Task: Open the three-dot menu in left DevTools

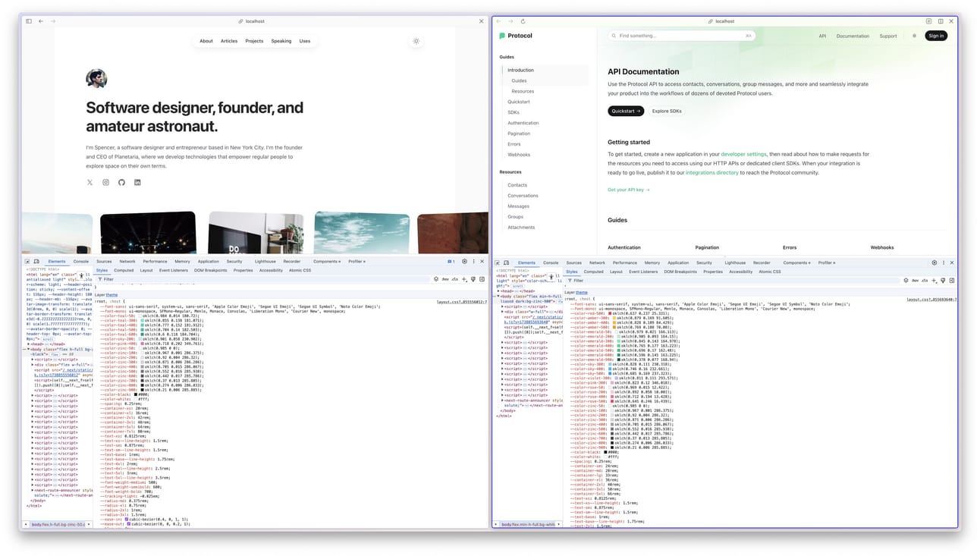Action: tap(473, 262)
